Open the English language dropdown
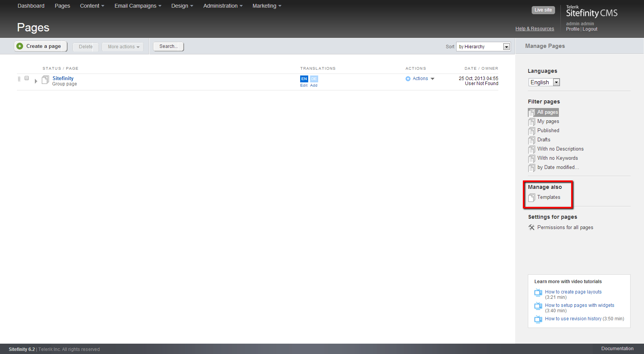This screenshot has width=644, height=354. (556, 82)
